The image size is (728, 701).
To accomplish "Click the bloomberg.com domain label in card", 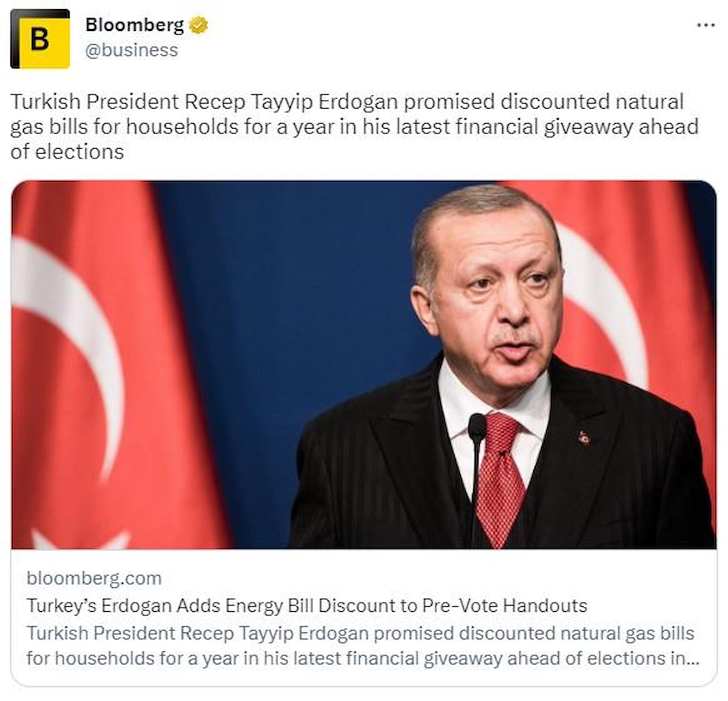I will pos(94,578).
